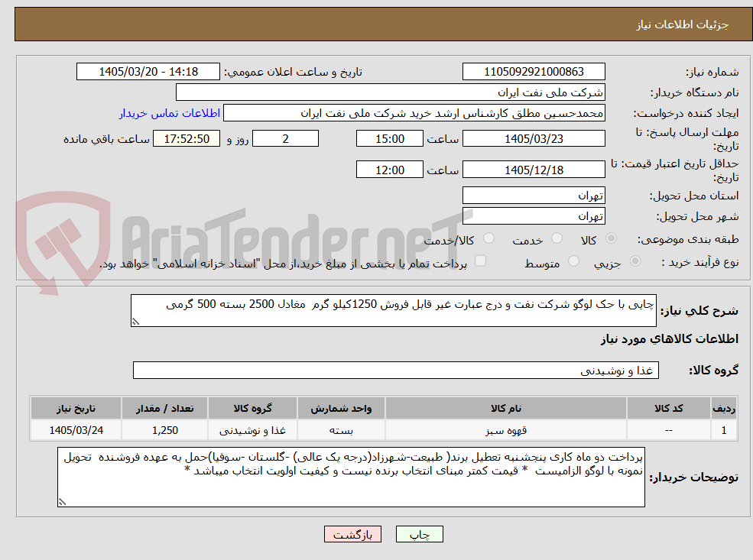This screenshot has height=560, width=753.
Task: Click the delivery province field تهران
Action: (x=534, y=196)
